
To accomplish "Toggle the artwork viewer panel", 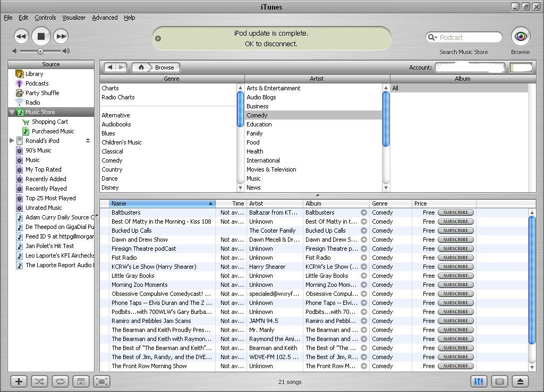I will pos(81,381).
